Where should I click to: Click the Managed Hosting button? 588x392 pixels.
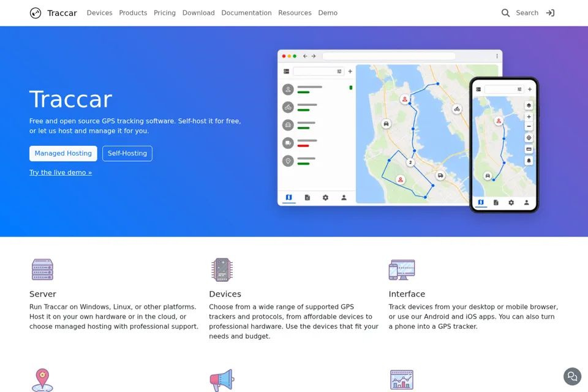click(x=63, y=153)
